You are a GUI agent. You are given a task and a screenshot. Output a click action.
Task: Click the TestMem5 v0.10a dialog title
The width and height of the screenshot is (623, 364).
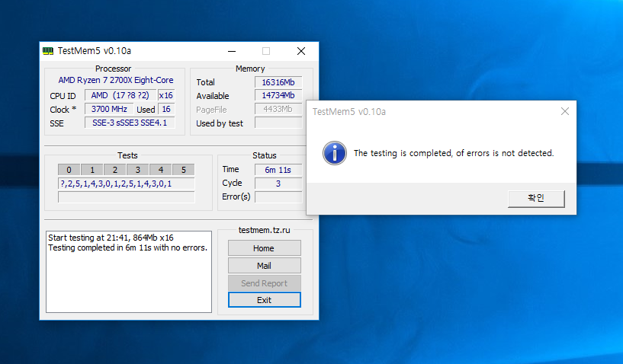pyautogui.click(x=348, y=111)
